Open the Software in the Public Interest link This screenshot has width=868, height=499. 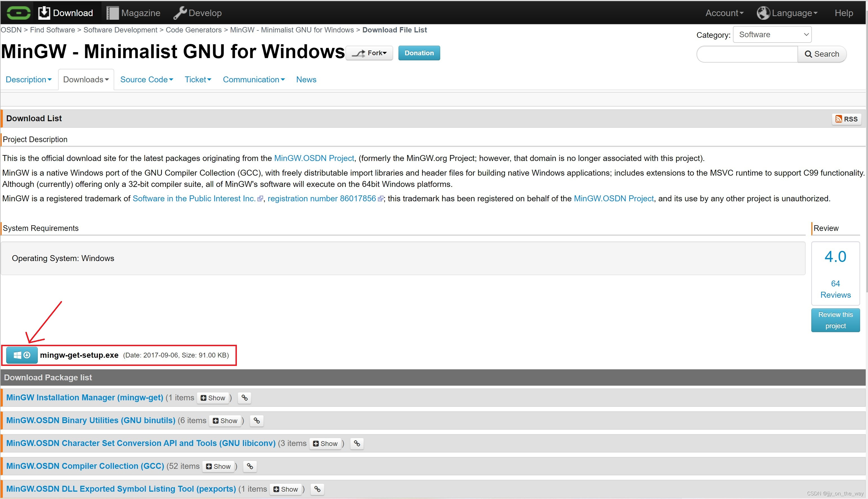(194, 198)
